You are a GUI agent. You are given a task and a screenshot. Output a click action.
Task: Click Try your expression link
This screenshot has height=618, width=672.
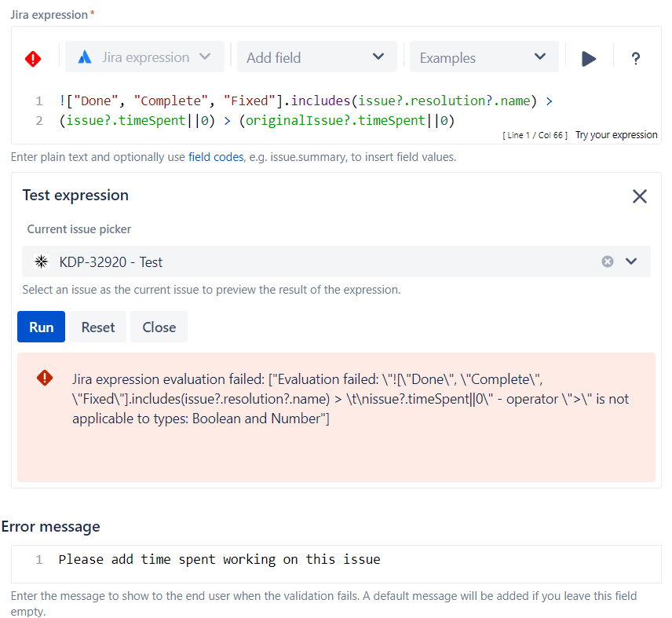[616, 134]
